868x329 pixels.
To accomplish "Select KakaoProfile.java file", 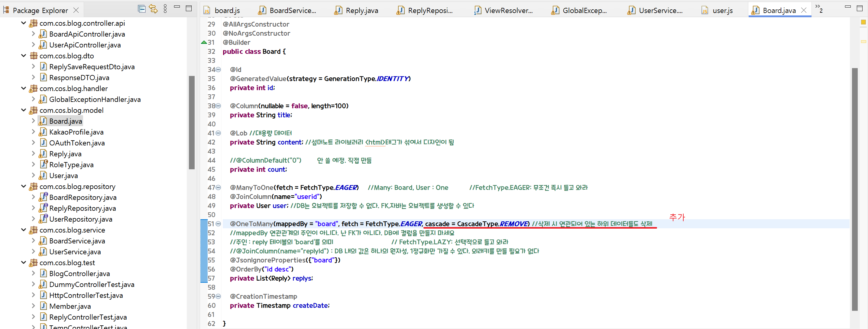I will click(76, 132).
